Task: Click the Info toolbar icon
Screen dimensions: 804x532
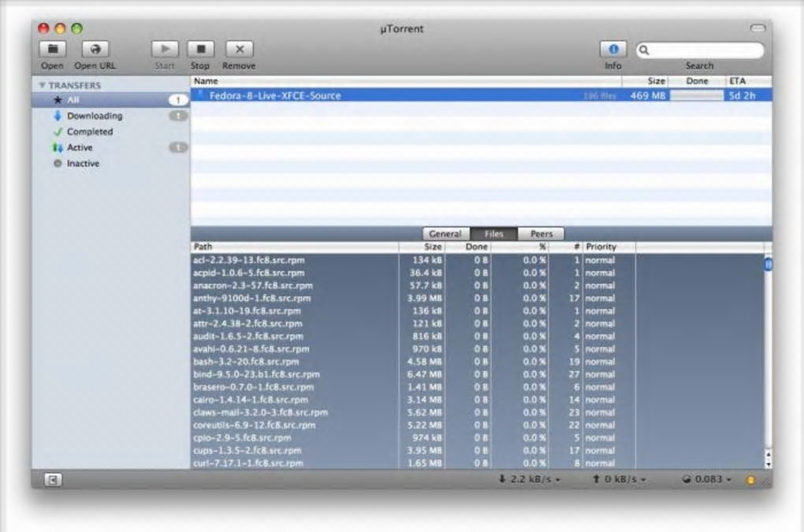Action: [x=613, y=49]
